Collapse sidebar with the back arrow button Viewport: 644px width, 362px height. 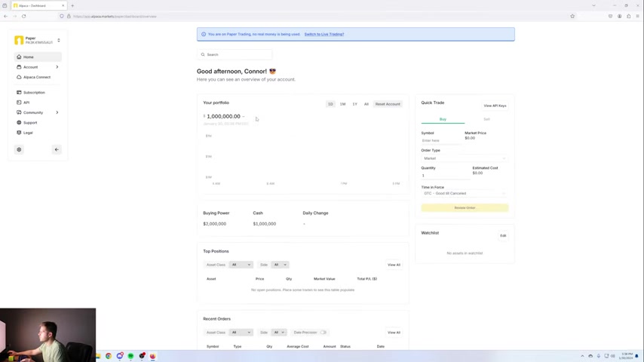point(57,149)
